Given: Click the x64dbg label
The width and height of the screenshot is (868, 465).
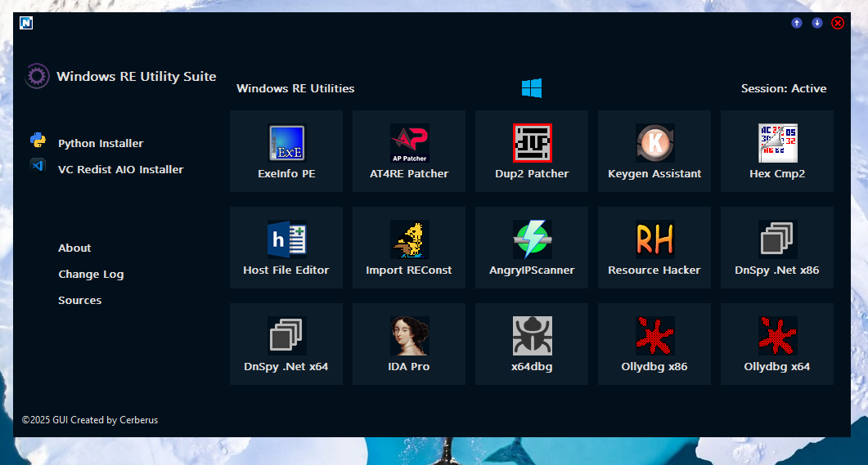Looking at the screenshot, I should click(x=532, y=367).
